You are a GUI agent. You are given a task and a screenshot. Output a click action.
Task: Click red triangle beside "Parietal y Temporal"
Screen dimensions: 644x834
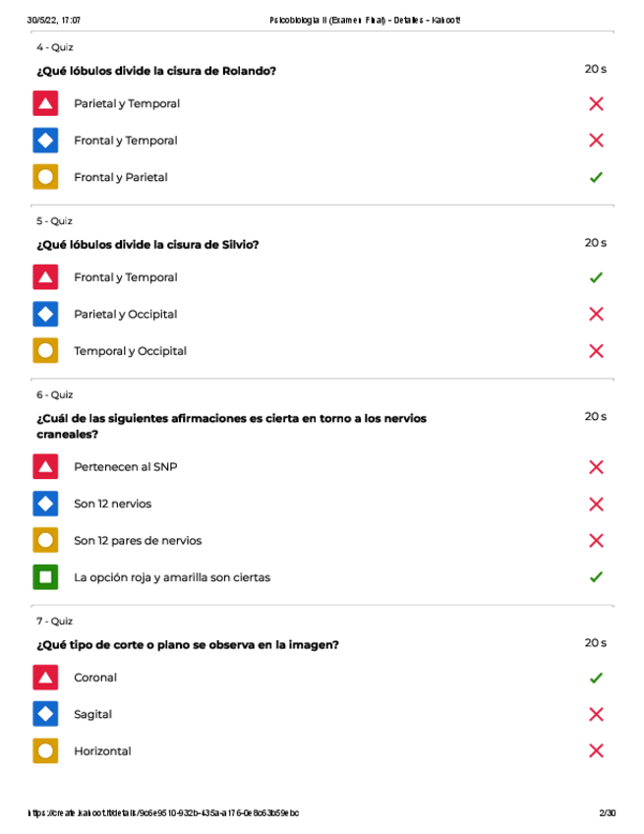click(x=45, y=103)
